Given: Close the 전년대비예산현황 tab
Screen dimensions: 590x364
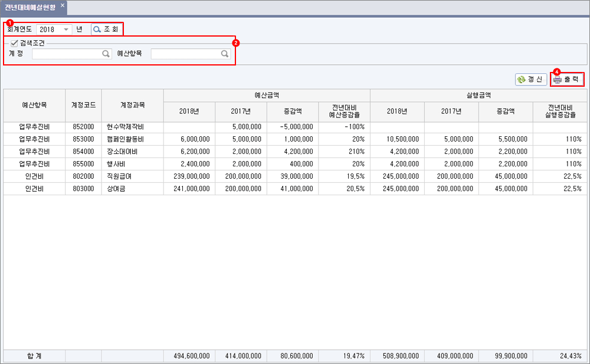Looking at the screenshot, I should (63, 5).
